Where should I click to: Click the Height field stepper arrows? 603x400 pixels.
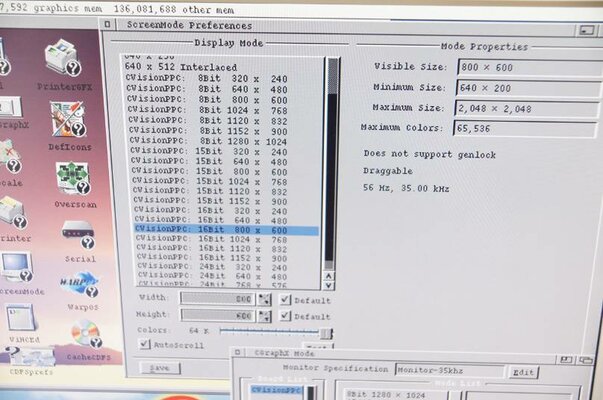264,315
